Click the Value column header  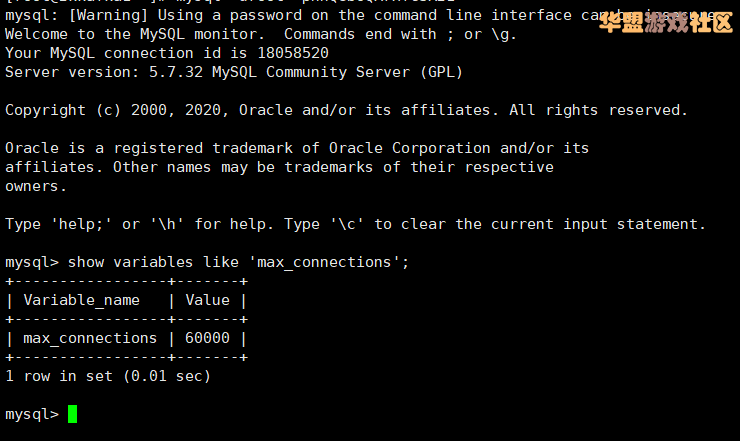207,300
